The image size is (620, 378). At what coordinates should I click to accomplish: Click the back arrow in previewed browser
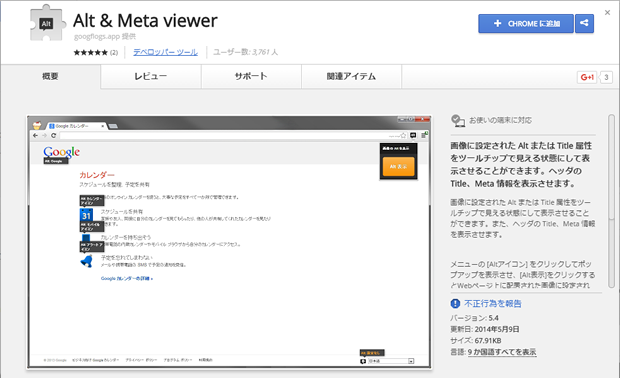coord(36,135)
